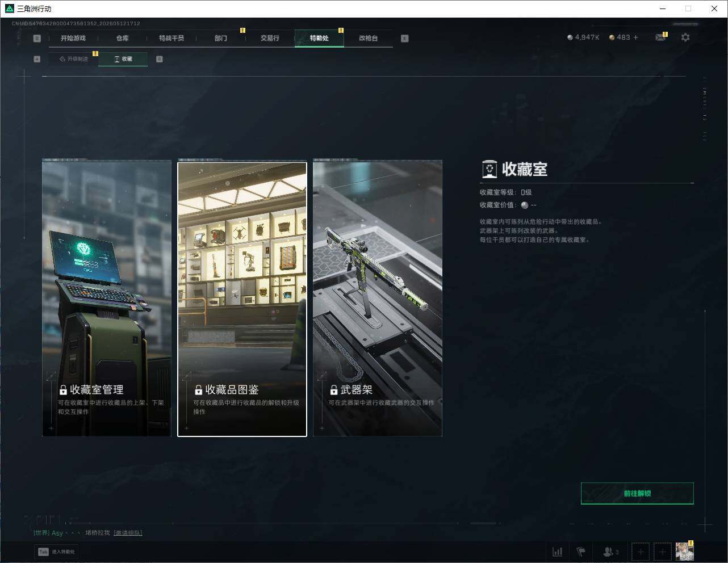The image size is (728, 563).
Task: Select the 特勤处 tab
Action: [319, 38]
